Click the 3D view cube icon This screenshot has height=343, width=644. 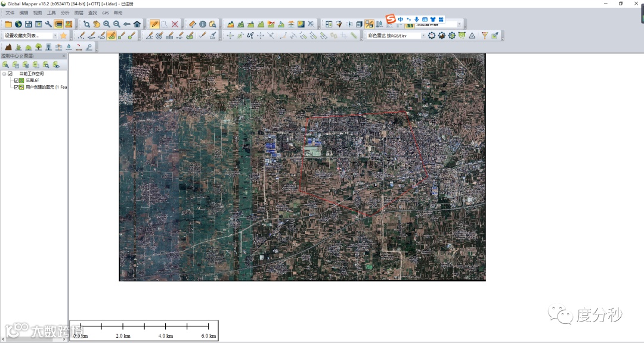pos(359,24)
